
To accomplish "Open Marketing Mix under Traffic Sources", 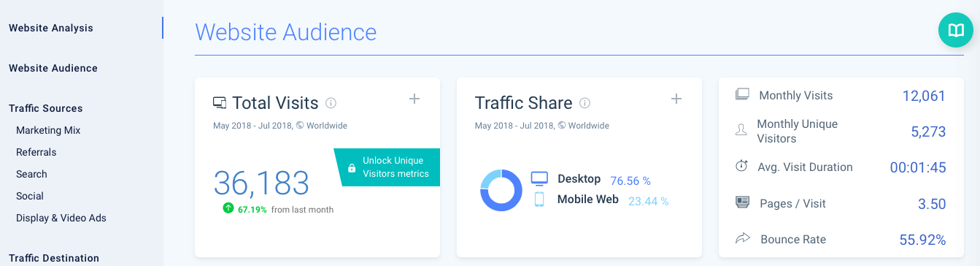I will pyautogui.click(x=48, y=130).
